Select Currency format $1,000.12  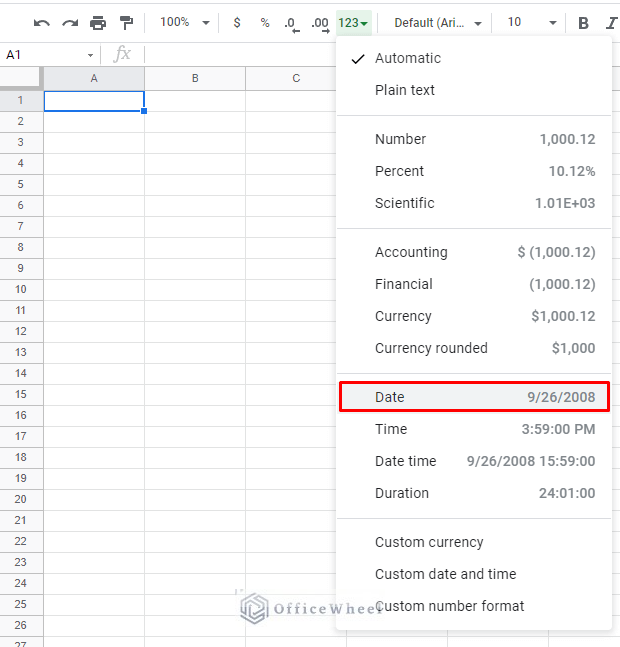474,316
